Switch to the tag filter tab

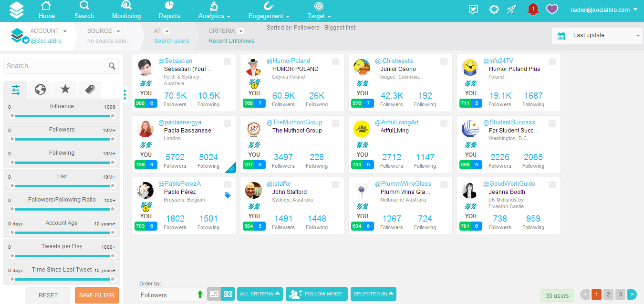point(90,90)
